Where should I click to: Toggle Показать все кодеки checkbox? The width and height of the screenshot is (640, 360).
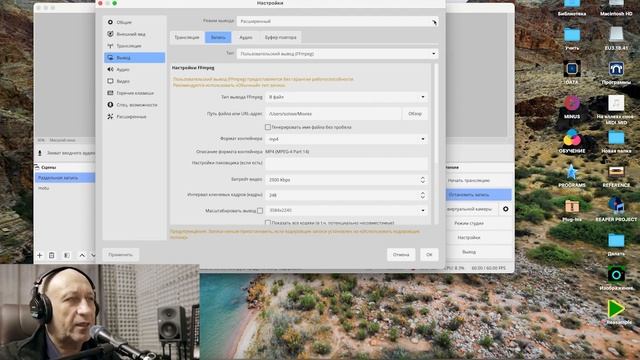[268, 223]
